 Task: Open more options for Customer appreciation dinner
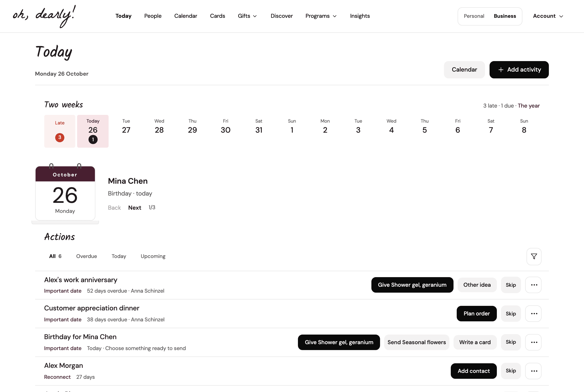pos(533,314)
